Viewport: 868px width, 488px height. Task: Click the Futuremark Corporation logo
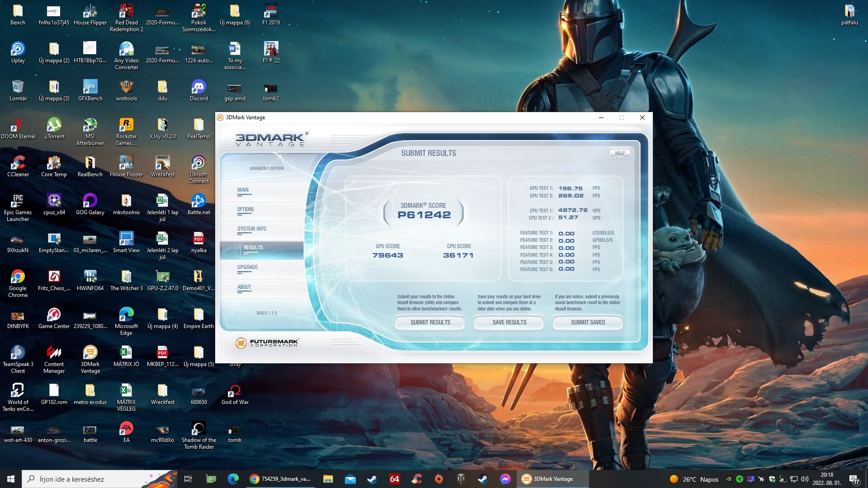[267, 343]
